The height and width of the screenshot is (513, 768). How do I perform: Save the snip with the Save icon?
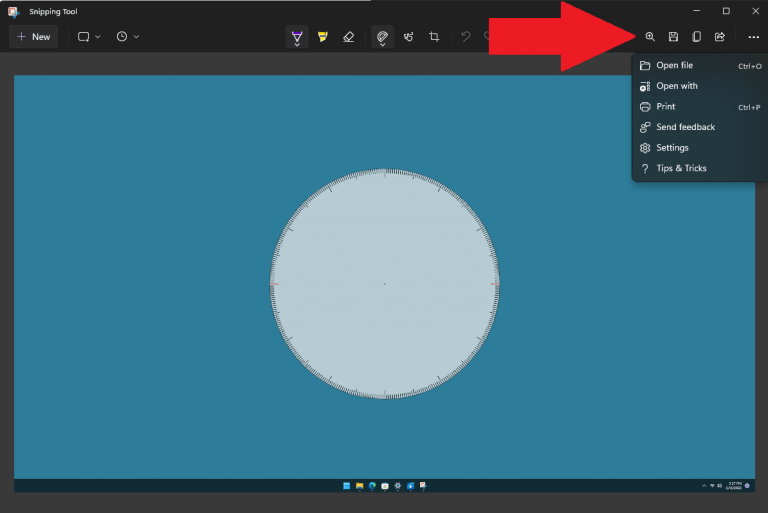(673, 37)
